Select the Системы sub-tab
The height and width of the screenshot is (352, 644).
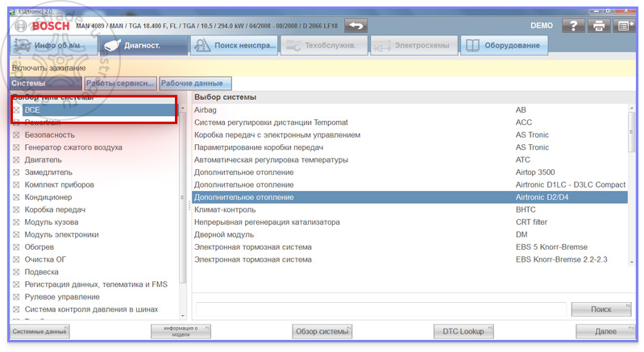coord(46,83)
